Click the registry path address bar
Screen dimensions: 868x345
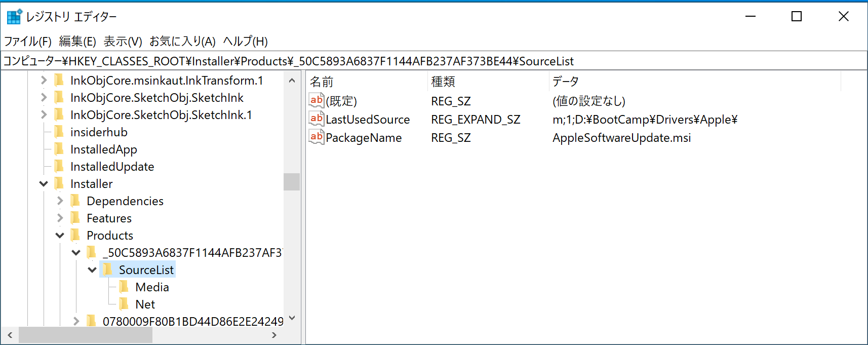pyautogui.click(x=433, y=61)
